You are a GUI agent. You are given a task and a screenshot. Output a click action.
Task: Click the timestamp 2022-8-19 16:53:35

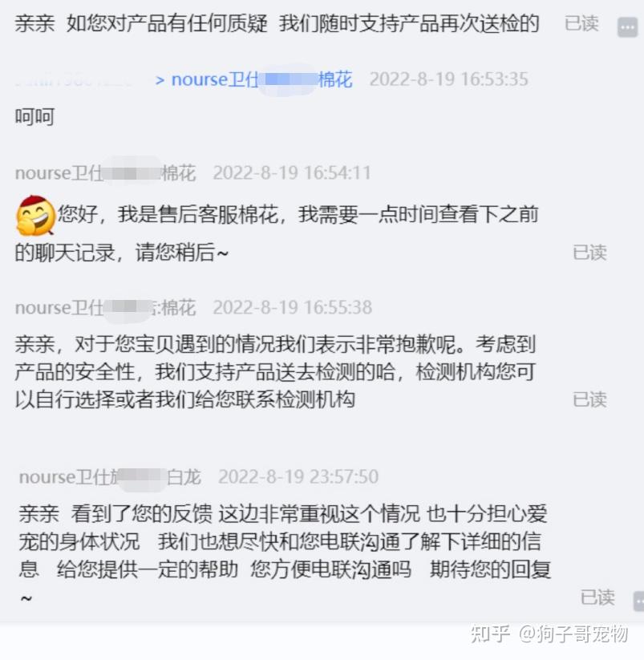(x=448, y=79)
